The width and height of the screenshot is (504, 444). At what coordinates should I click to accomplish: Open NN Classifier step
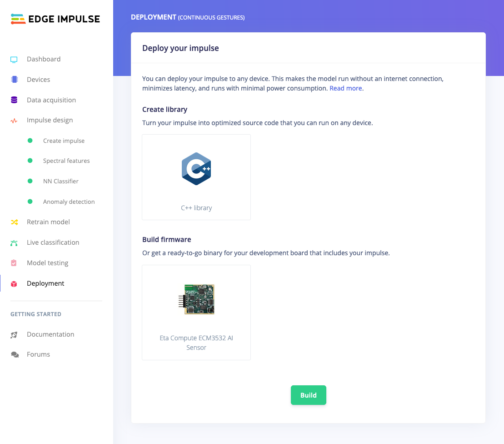coord(60,181)
